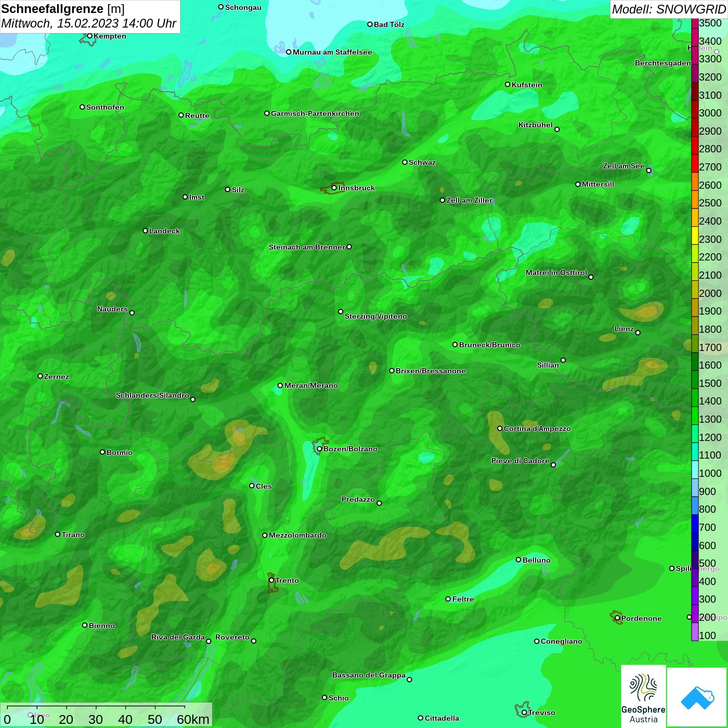
Task: Click the date Mittwoch, 15.02.2023 14:00 Uhr
Action: coord(89,23)
